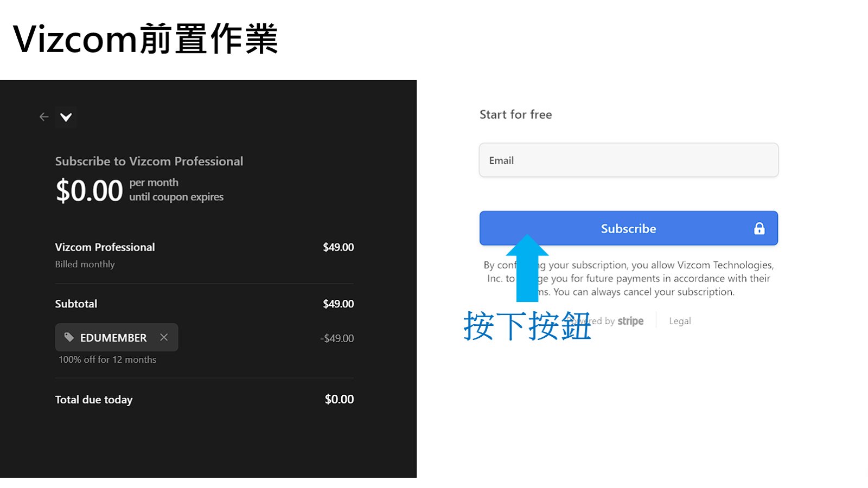This screenshot has width=868, height=488.
Task: Click the 'until coupon expires' text
Action: 176,197
